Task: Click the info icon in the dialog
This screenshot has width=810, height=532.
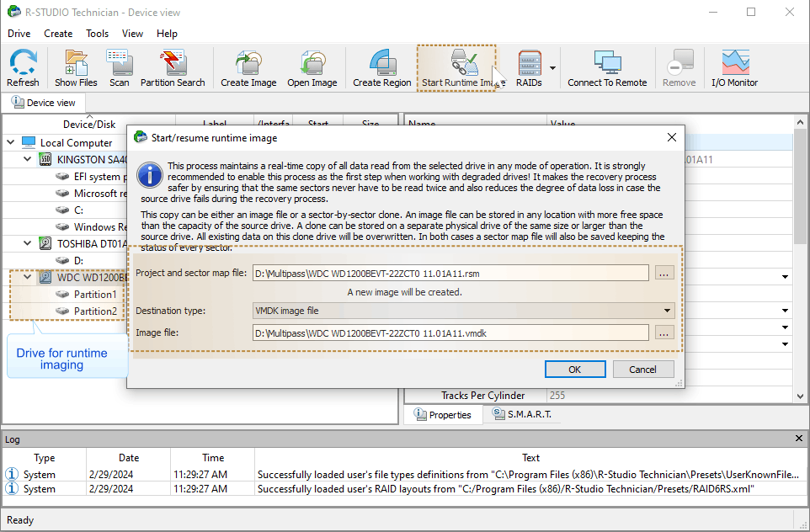Action: pyautogui.click(x=150, y=176)
